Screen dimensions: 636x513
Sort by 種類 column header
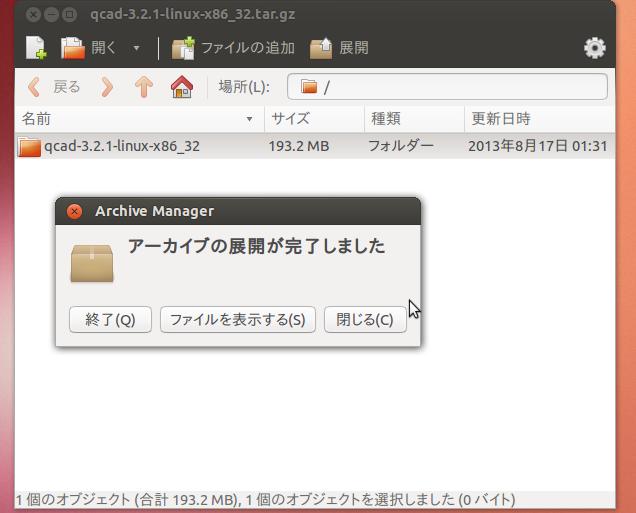click(414, 119)
